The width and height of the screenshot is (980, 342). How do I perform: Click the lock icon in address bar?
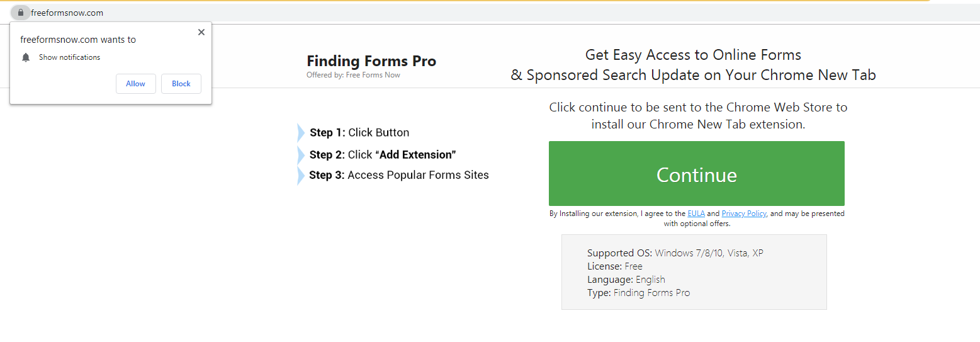pos(20,13)
